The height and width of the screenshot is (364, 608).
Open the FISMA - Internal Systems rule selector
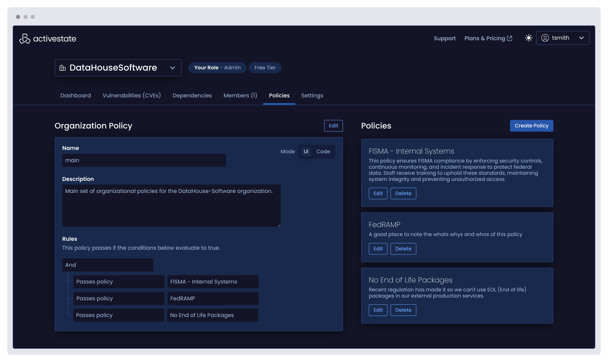coord(213,282)
